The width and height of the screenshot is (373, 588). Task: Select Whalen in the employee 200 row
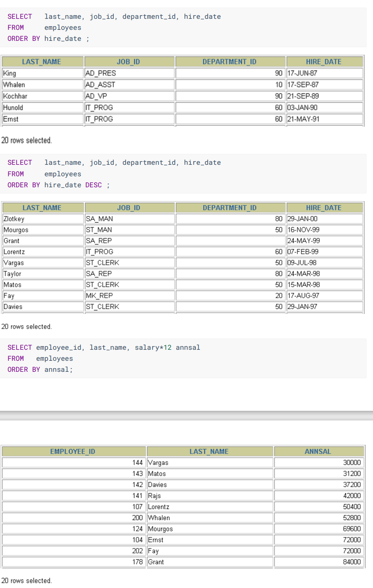(x=210, y=518)
